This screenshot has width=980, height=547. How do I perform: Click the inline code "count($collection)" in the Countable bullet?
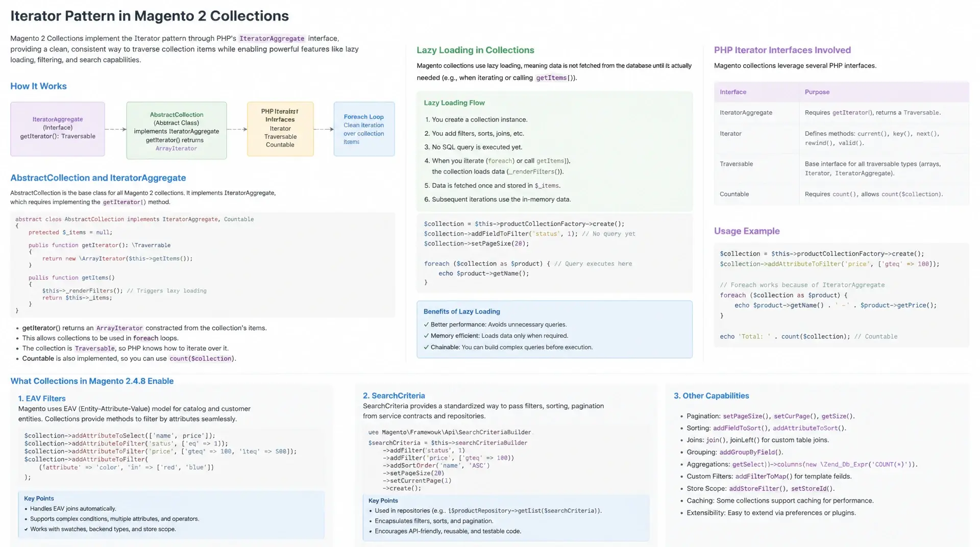[201, 359]
